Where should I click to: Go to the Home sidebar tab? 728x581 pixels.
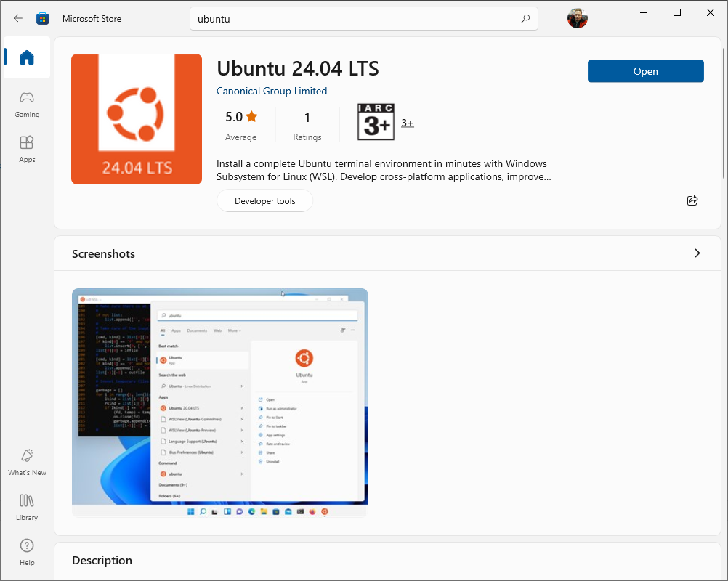[x=26, y=57]
